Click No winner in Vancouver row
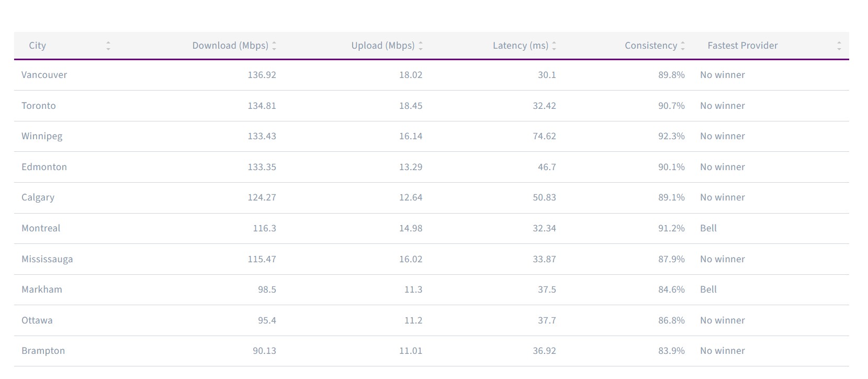Screen dimensions: 868x379 coord(723,75)
